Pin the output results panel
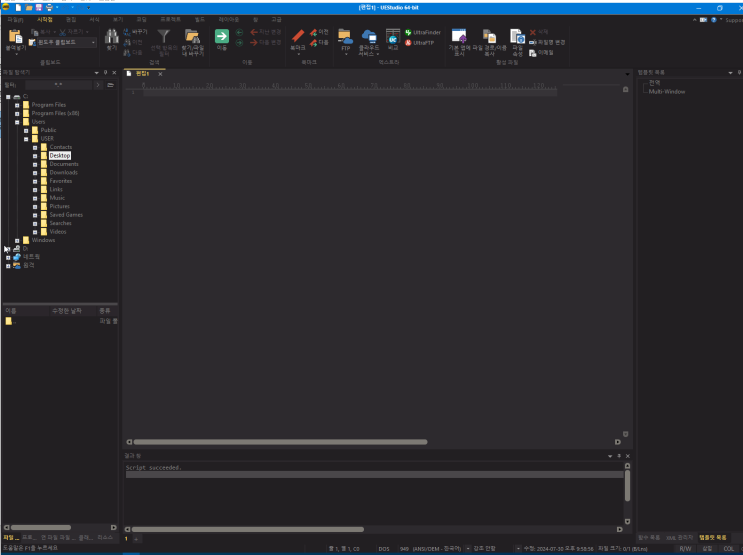The image size is (743, 555). [619, 456]
